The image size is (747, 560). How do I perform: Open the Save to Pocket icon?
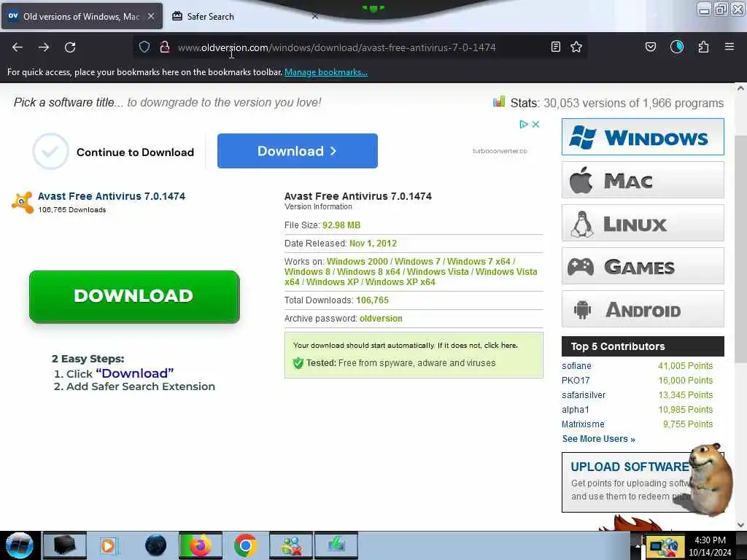click(x=650, y=47)
